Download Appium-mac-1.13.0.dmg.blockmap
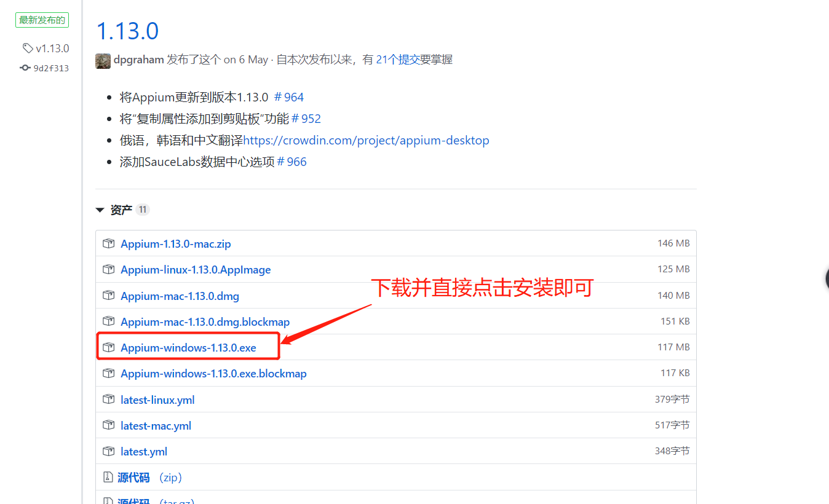This screenshot has width=829, height=504. (205, 322)
